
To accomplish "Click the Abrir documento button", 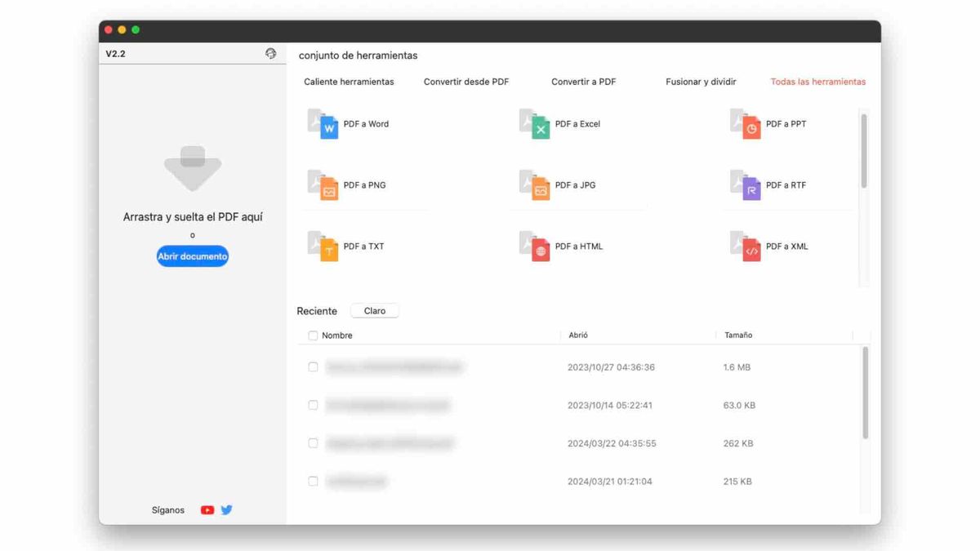I will tap(192, 256).
